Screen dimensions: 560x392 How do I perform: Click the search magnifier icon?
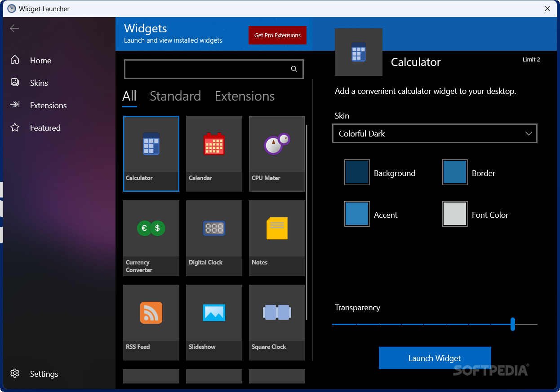294,69
